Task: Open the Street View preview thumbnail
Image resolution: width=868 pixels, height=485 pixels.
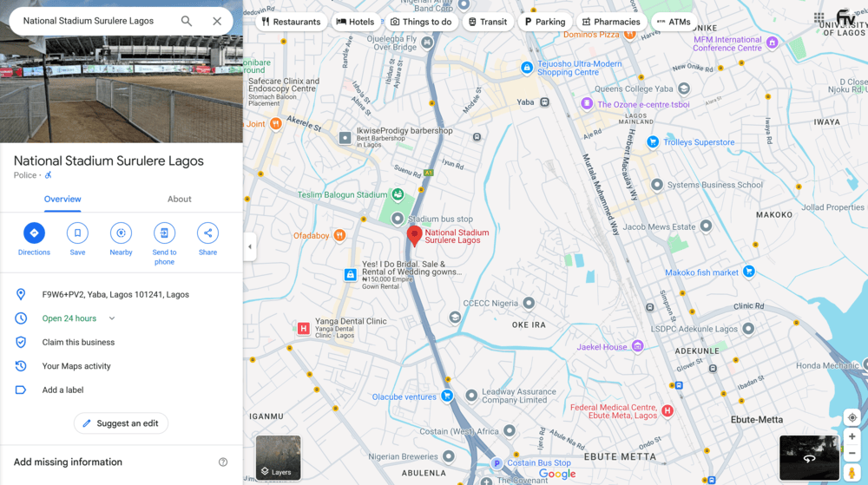Action: pyautogui.click(x=809, y=457)
